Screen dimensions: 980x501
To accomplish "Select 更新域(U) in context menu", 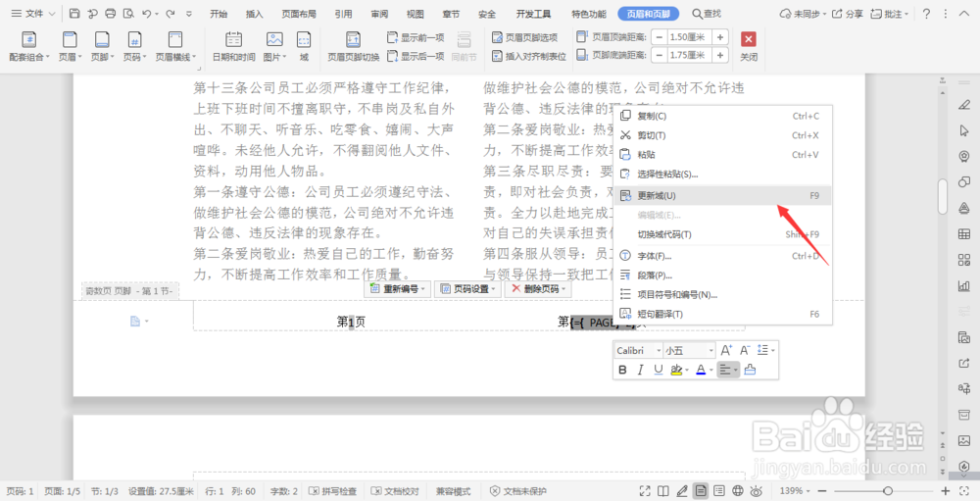I will [x=723, y=196].
